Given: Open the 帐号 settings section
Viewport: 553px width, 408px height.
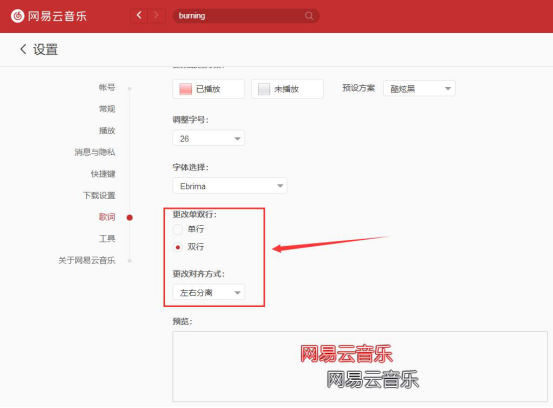Looking at the screenshot, I should pyautogui.click(x=107, y=87).
